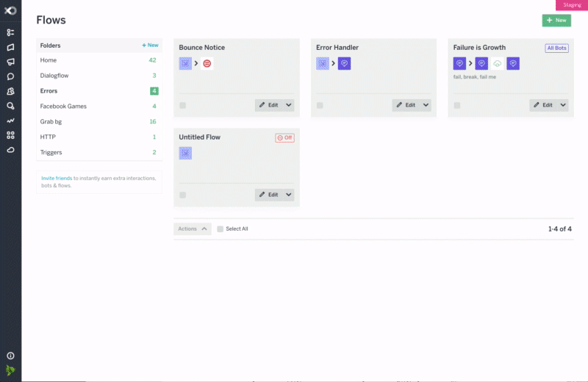Click the 'fail, break, fail me' keywords text
The width and height of the screenshot is (588, 382).
click(x=474, y=77)
